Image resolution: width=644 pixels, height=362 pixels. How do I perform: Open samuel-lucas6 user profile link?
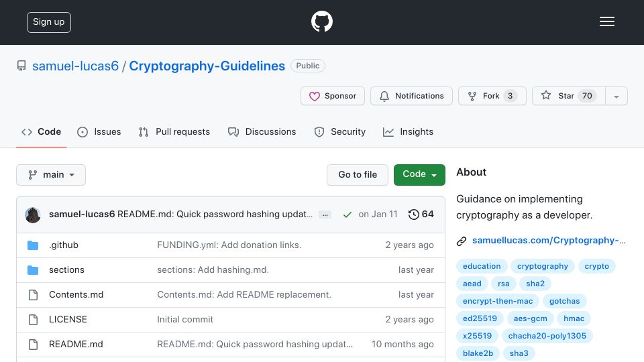click(x=76, y=66)
